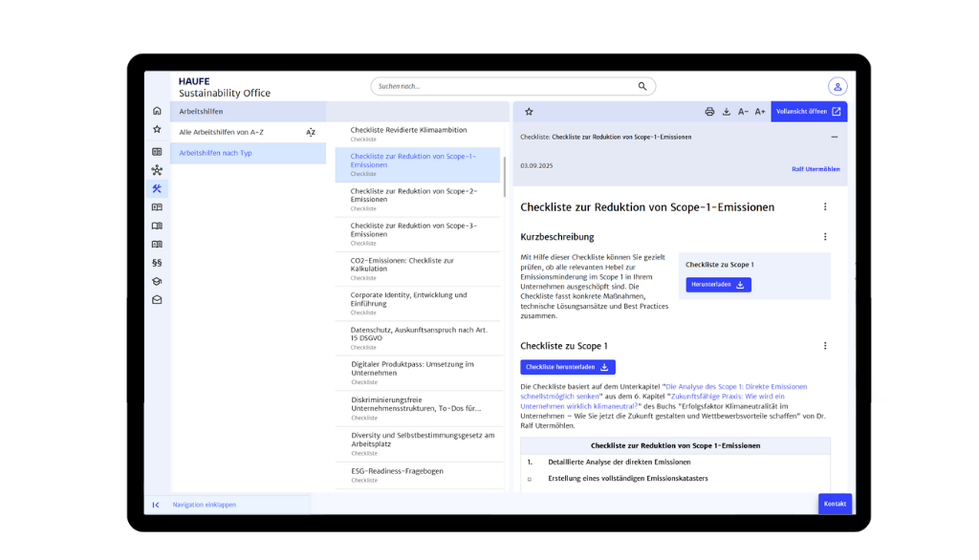The width and height of the screenshot is (979, 560).
Task: Collapse navigation via Navigation einklappen
Action: click(204, 505)
